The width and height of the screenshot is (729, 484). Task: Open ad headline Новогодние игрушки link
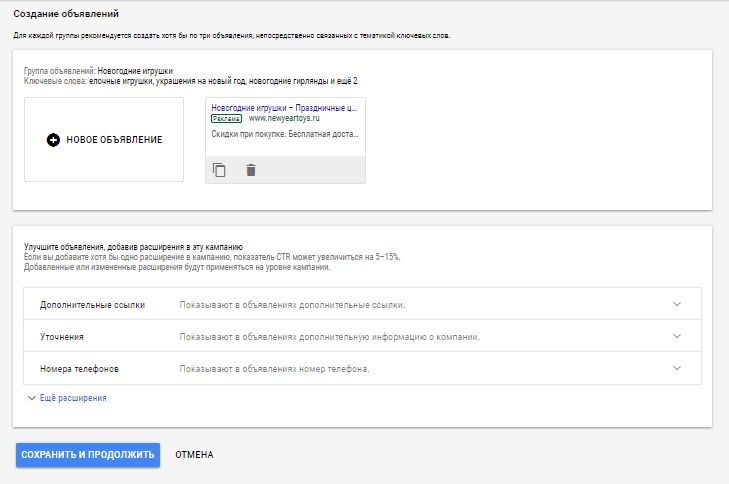pyautogui.click(x=285, y=106)
